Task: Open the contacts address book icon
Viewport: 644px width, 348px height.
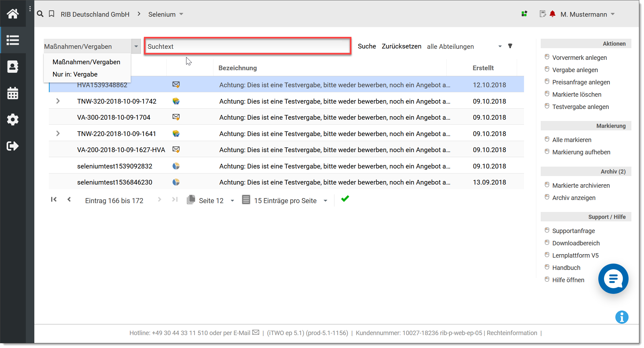Action: [13, 67]
